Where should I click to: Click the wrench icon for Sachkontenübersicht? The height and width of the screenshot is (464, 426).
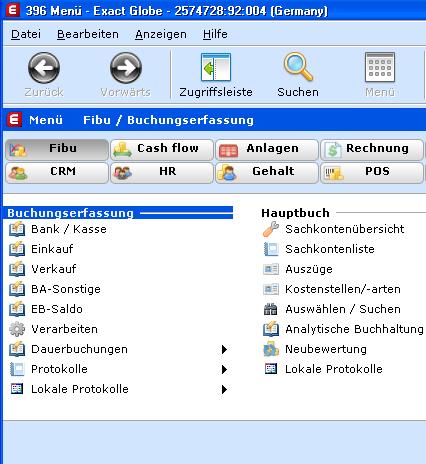(x=271, y=229)
